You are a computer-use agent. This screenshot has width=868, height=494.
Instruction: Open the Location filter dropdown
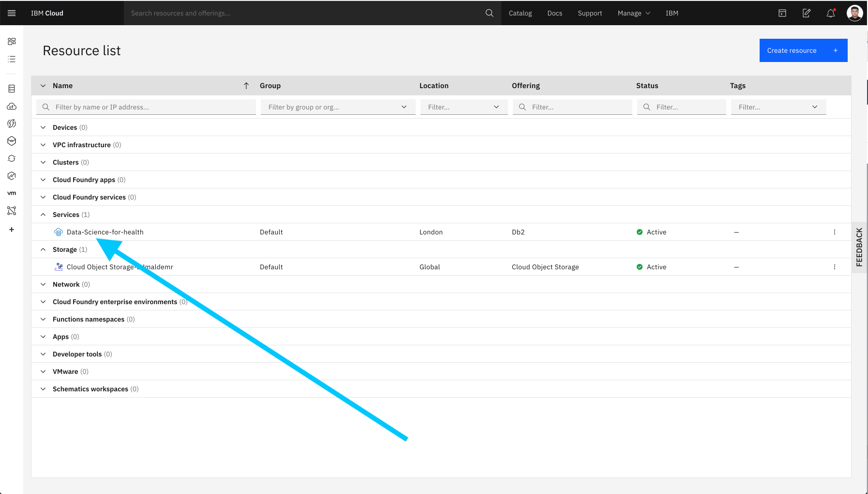[x=464, y=107]
